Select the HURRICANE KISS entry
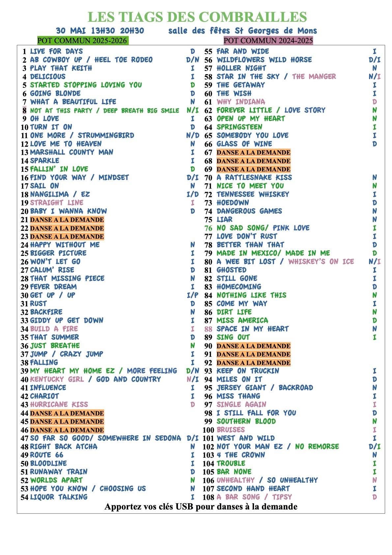392x555 pixels. click(59, 405)
